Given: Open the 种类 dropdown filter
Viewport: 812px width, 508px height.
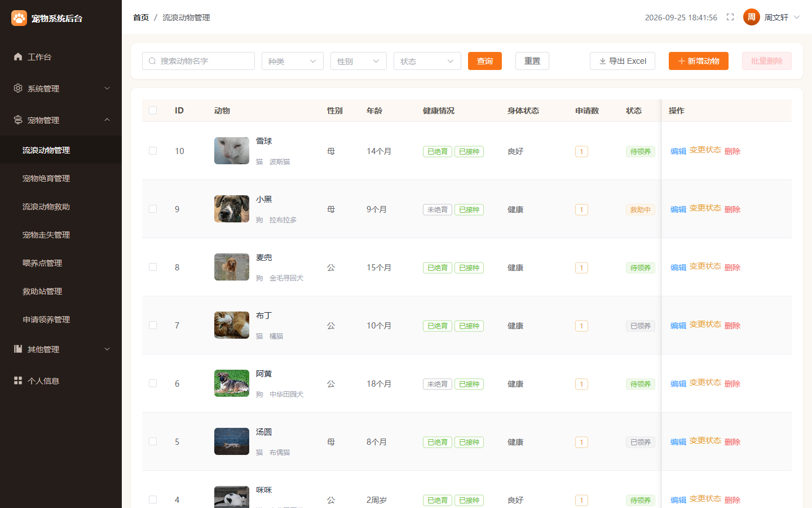Looking at the screenshot, I should pyautogui.click(x=293, y=61).
